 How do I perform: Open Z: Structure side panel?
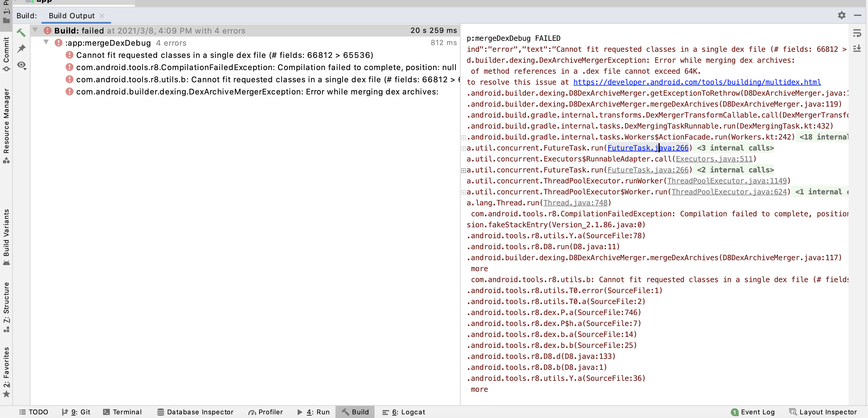pyautogui.click(x=6, y=307)
